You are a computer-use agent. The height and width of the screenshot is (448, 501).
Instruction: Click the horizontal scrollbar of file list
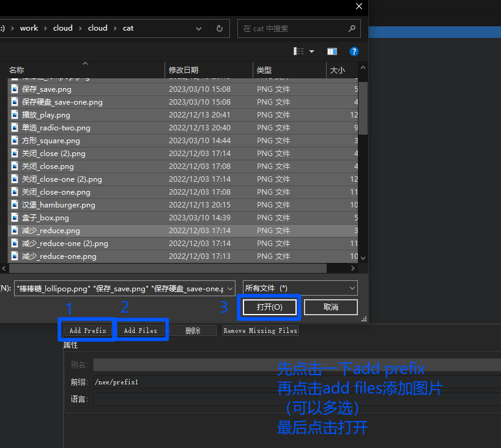168,269
